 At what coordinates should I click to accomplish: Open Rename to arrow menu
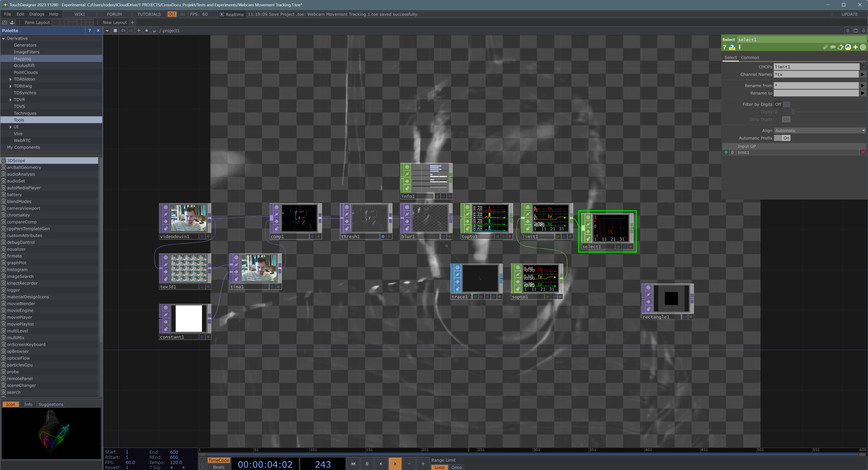863,93
